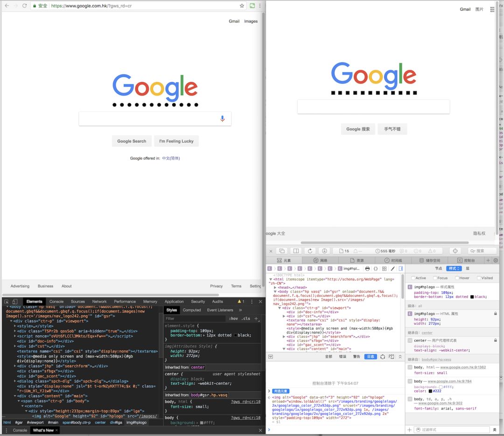Start Safari element selection crosshair
The width and height of the screenshot is (504, 436).
pyautogui.click(x=455, y=251)
